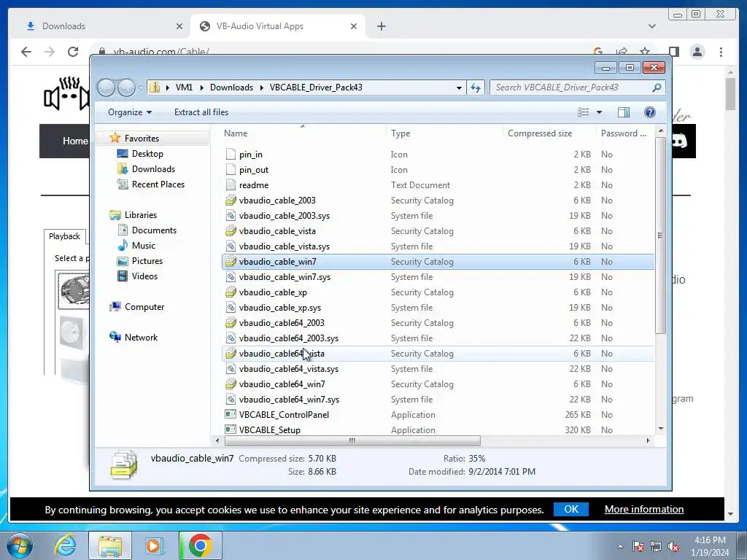Expand the Downloads breadcrumb arrow
This screenshot has height=560, width=747.
point(262,87)
